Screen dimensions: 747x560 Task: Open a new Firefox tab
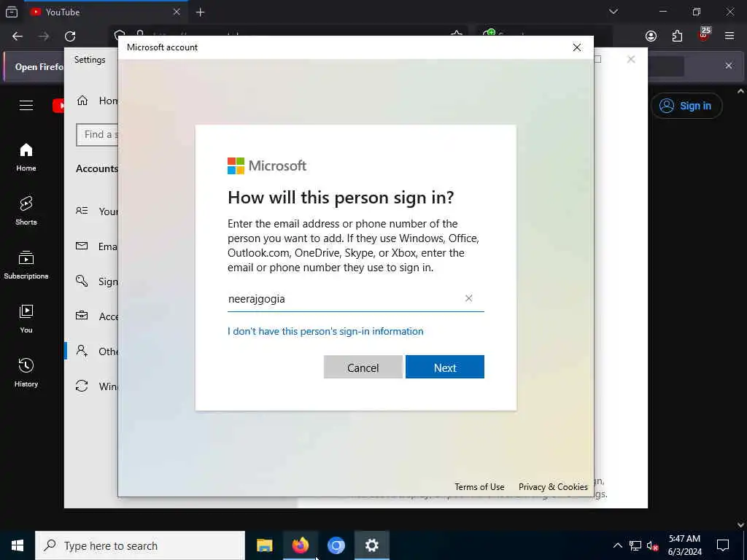[200, 12]
